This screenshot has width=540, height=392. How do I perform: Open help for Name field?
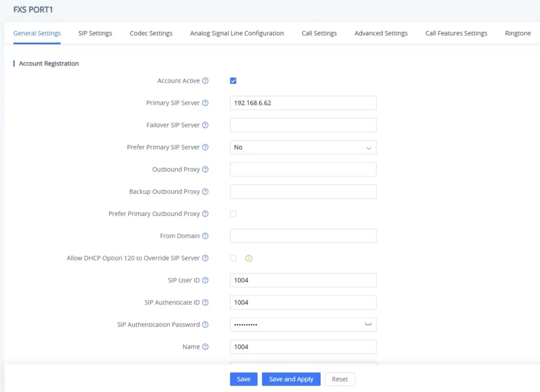tap(205, 347)
